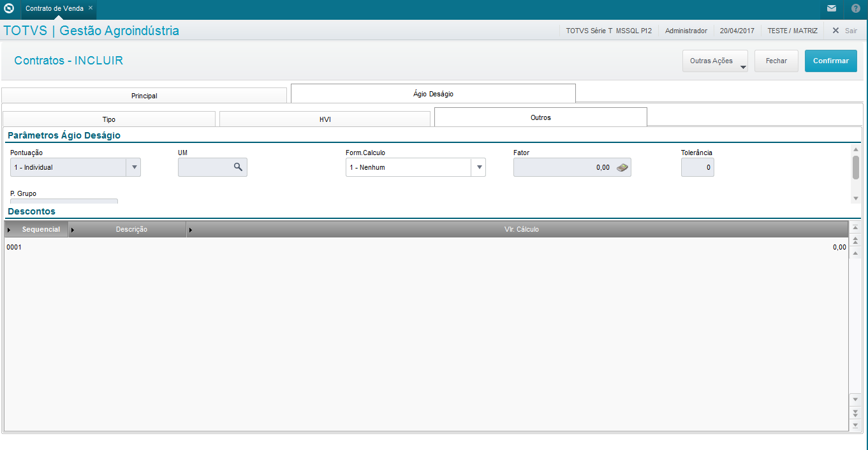
Task: Jump to last row in Descontos grid
Action: coord(856,424)
